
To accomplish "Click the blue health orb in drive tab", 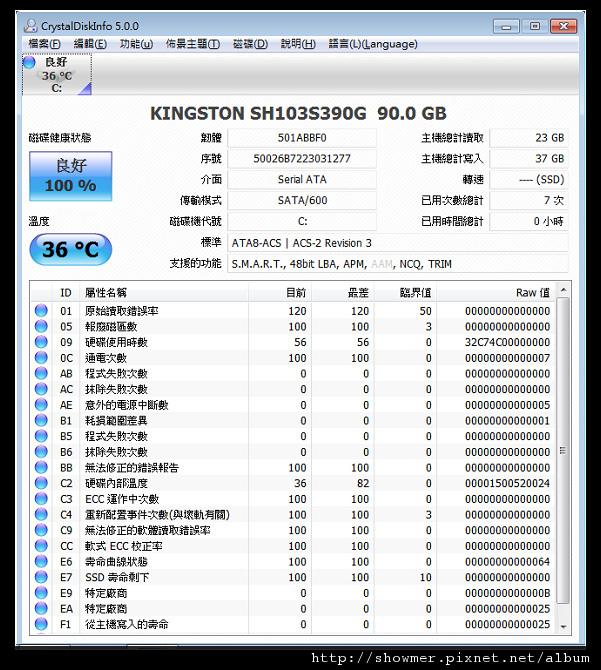I will tap(29, 62).
